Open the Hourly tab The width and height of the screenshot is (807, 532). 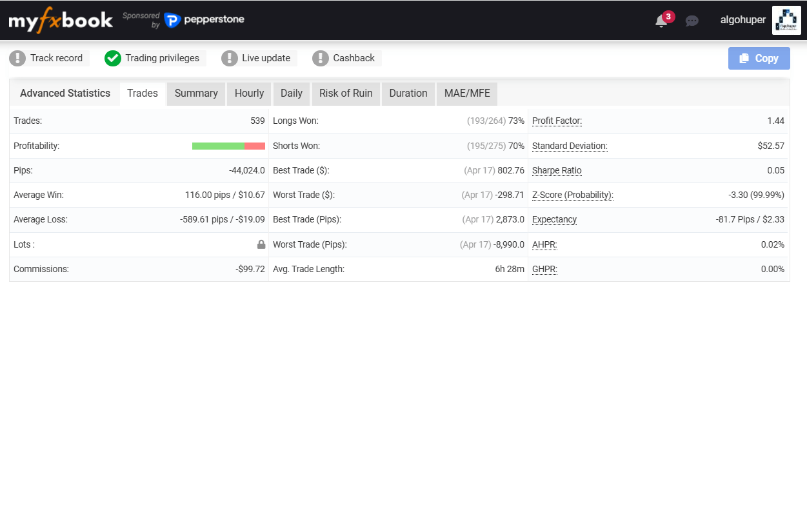pos(249,94)
